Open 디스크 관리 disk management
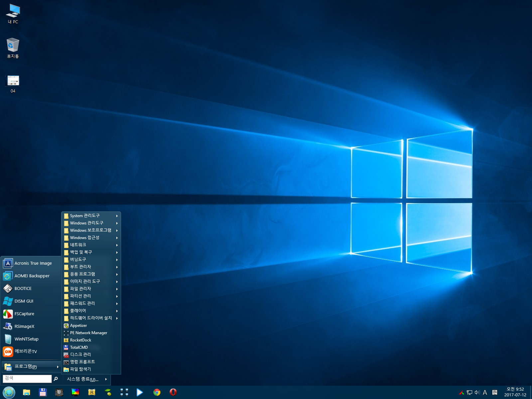This screenshot has height=399, width=532. 91,355
